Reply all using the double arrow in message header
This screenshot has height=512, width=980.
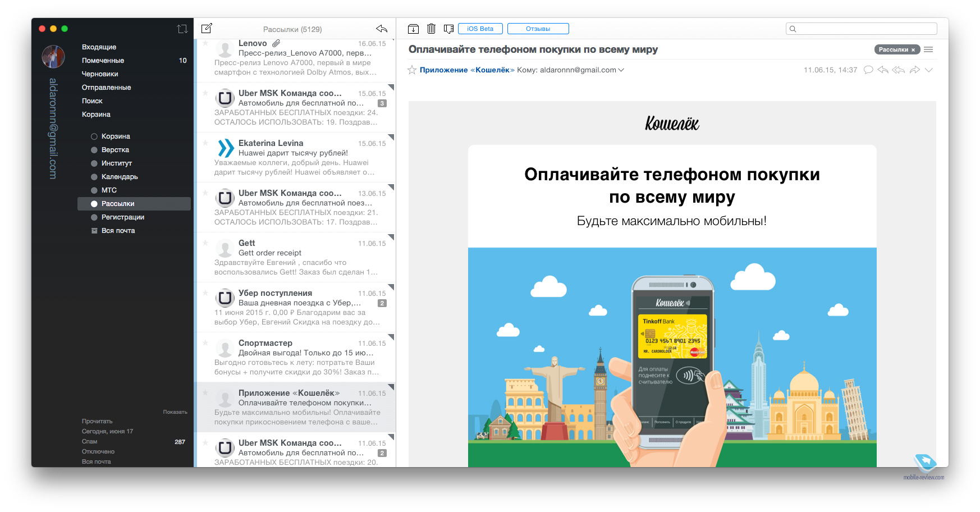pyautogui.click(x=898, y=70)
